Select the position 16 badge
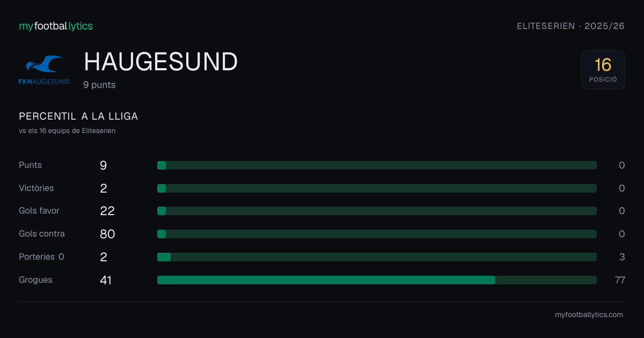The width and height of the screenshot is (644, 338). pyautogui.click(x=603, y=70)
